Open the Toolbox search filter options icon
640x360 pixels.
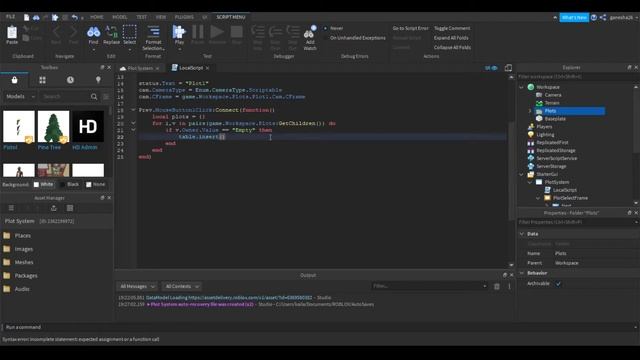(x=106, y=97)
